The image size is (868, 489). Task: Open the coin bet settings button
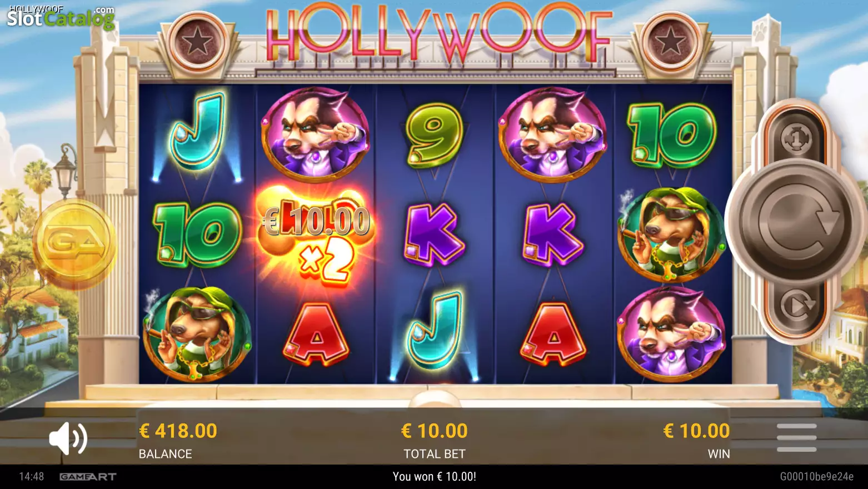[796, 138]
